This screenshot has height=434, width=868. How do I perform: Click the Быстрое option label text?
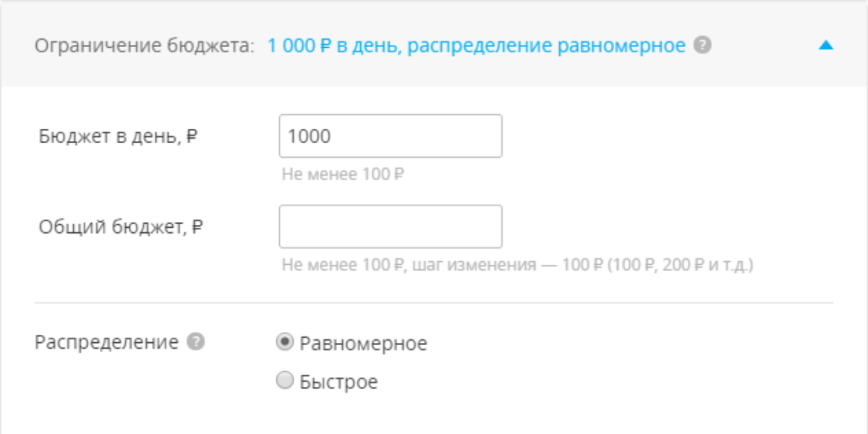click(339, 382)
